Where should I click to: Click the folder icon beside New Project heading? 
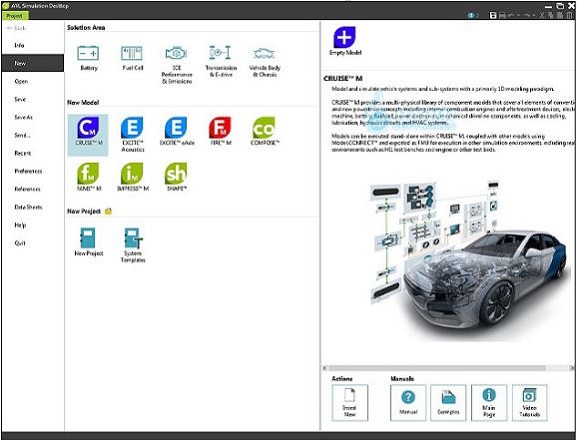pos(108,211)
